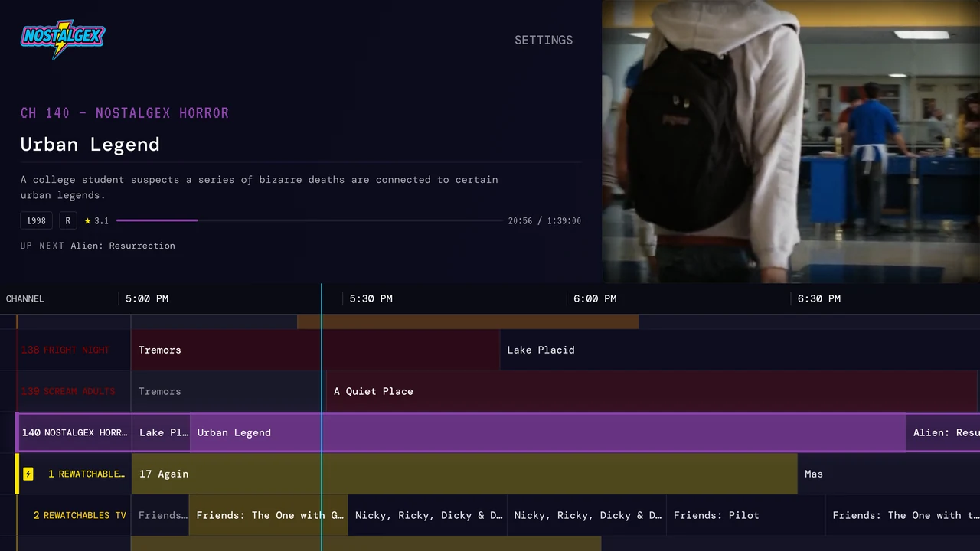Click the Nostalgex lightning logo
This screenshot has height=551, width=980.
[63, 39]
